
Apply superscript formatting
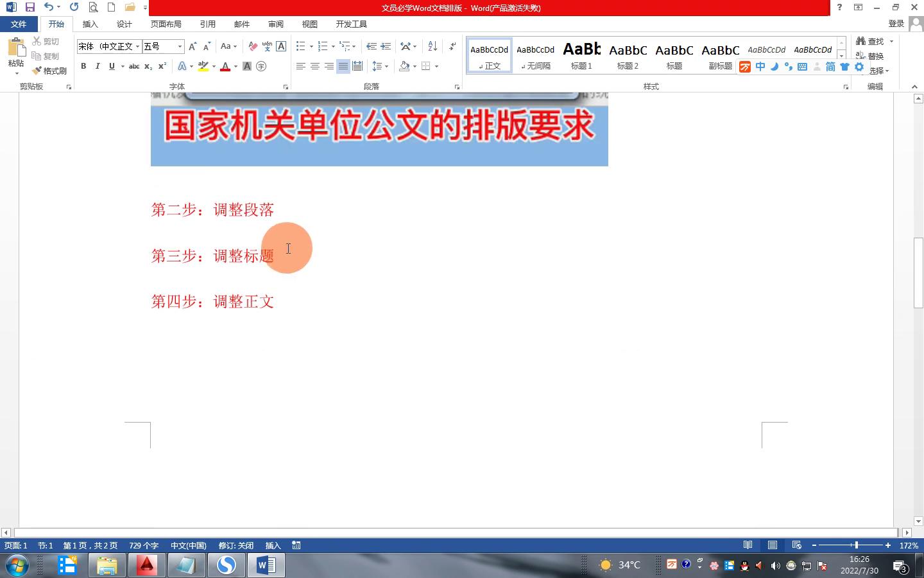coord(162,66)
